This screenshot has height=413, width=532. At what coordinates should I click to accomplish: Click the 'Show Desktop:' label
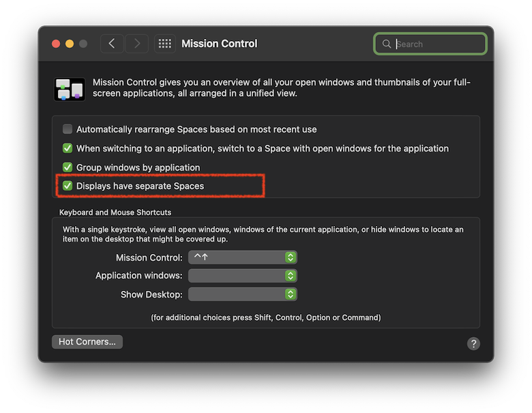tap(151, 294)
